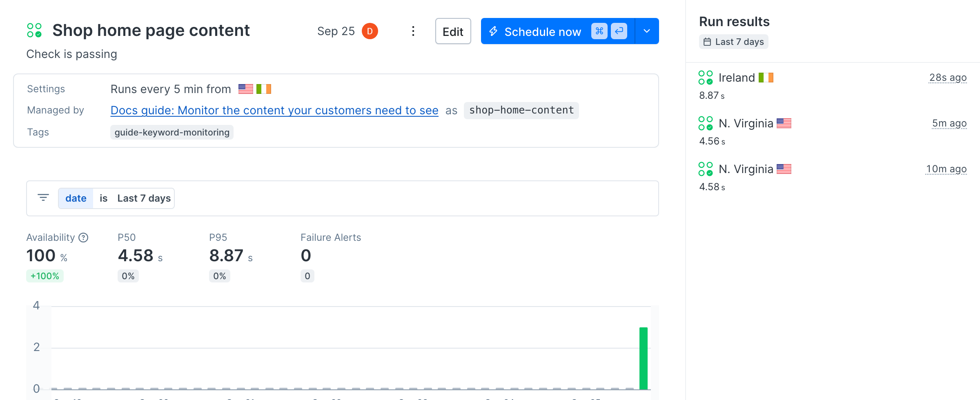The width and height of the screenshot is (980, 400).
Task: Click the Edit button
Action: pyautogui.click(x=453, y=31)
